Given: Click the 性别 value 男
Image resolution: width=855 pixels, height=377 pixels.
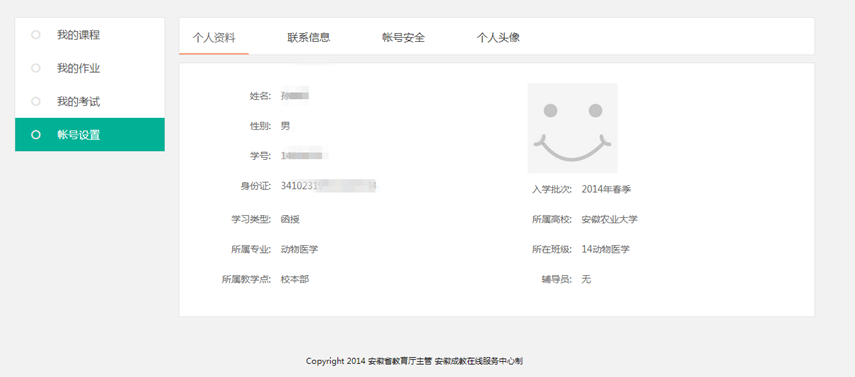Looking at the screenshot, I should point(285,126).
